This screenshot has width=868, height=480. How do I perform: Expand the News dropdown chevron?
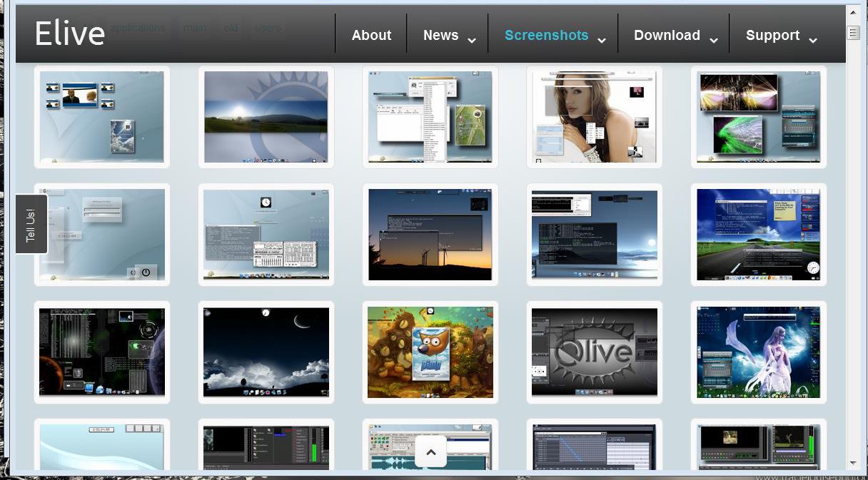coord(472,41)
